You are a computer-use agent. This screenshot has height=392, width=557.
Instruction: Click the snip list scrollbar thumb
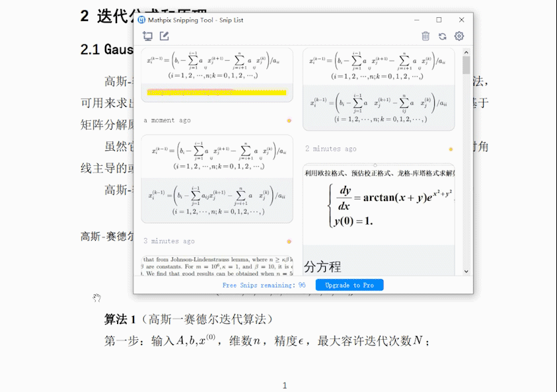pyautogui.click(x=466, y=65)
